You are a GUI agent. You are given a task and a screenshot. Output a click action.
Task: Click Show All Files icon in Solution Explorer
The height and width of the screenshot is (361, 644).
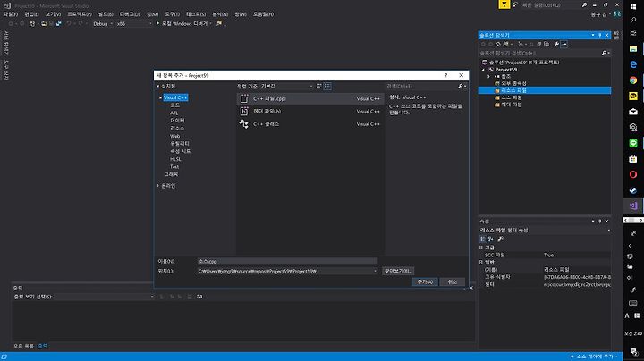click(547, 44)
